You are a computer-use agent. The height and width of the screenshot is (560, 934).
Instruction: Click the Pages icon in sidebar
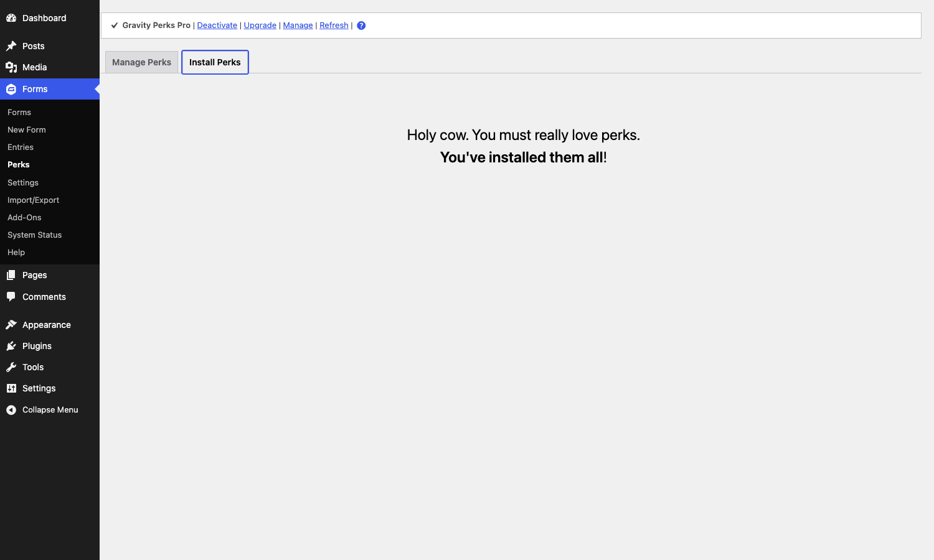[x=11, y=275]
